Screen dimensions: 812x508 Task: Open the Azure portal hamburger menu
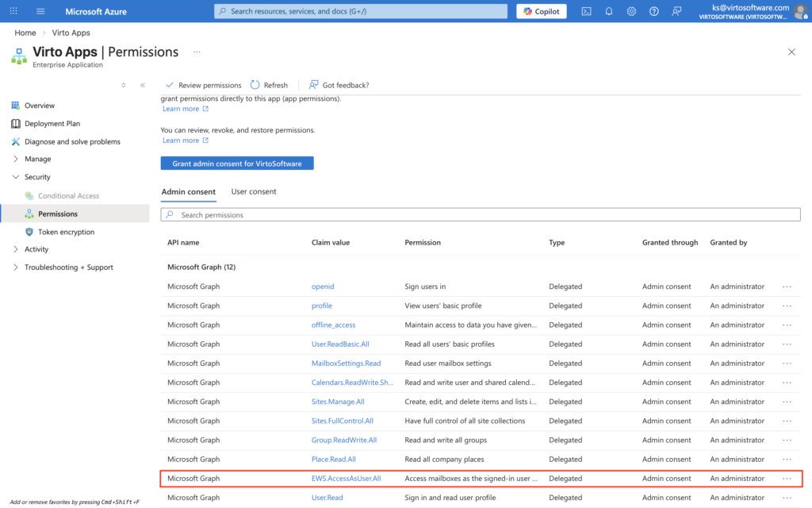40,11
